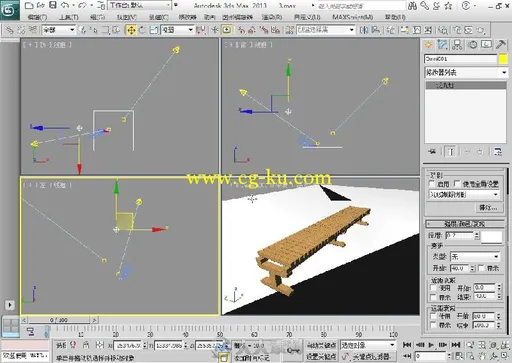Viewport: 512px width, 363px height.
Task: Open the Motion panel tab
Action: tap(472, 45)
